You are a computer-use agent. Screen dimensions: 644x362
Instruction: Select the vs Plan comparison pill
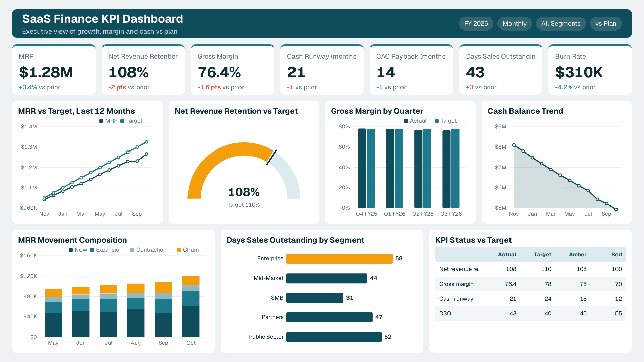pyautogui.click(x=606, y=24)
